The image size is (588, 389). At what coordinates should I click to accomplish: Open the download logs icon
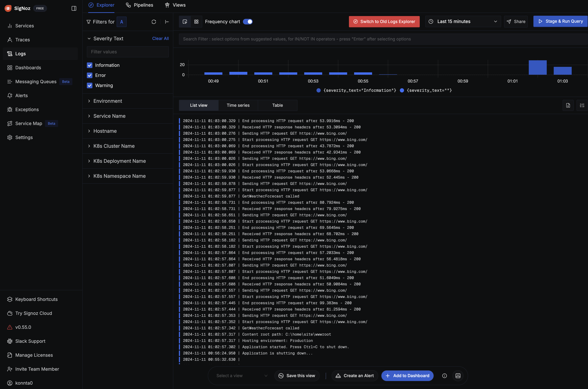(x=568, y=105)
